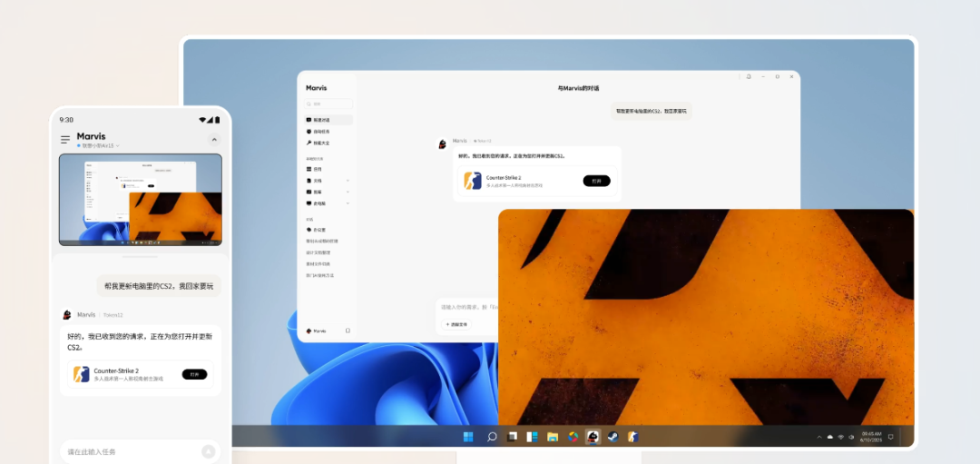
Task: Click the search box in the Marvis desktop sidebar
Action: [328, 104]
